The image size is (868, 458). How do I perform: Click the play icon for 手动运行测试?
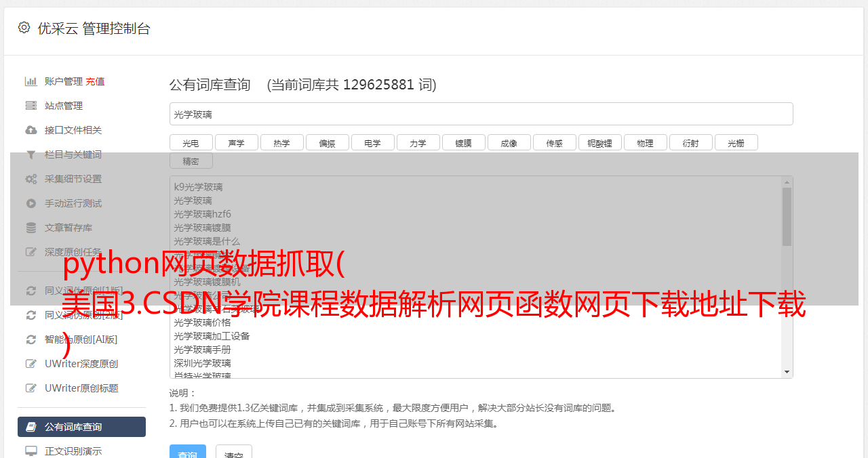(31, 203)
